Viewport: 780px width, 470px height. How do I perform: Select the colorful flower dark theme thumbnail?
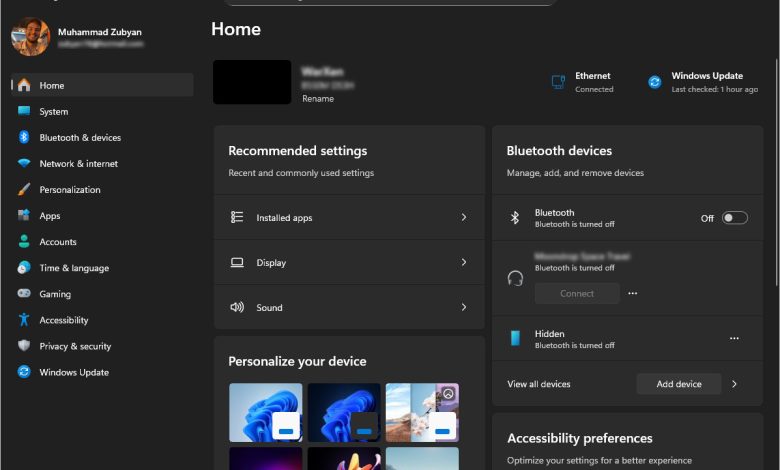[344, 459]
